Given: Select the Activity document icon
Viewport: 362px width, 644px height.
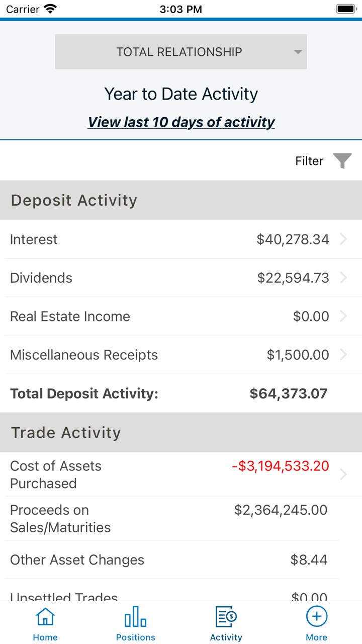Looking at the screenshot, I should coord(226,616).
